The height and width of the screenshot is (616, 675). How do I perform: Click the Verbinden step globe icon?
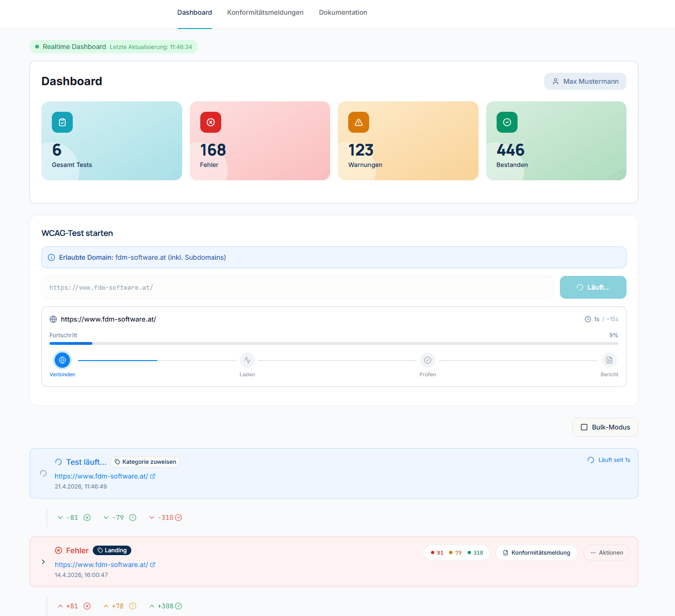tap(62, 360)
